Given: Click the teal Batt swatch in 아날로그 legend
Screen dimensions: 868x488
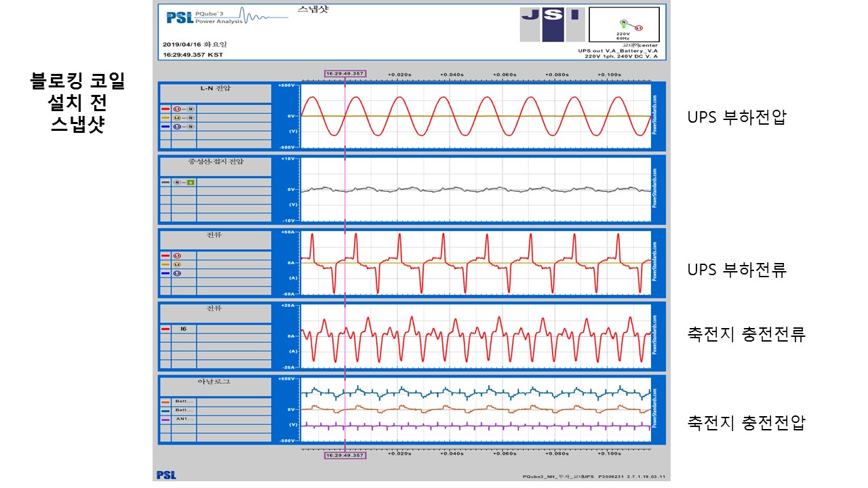Looking at the screenshot, I should click(165, 410).
